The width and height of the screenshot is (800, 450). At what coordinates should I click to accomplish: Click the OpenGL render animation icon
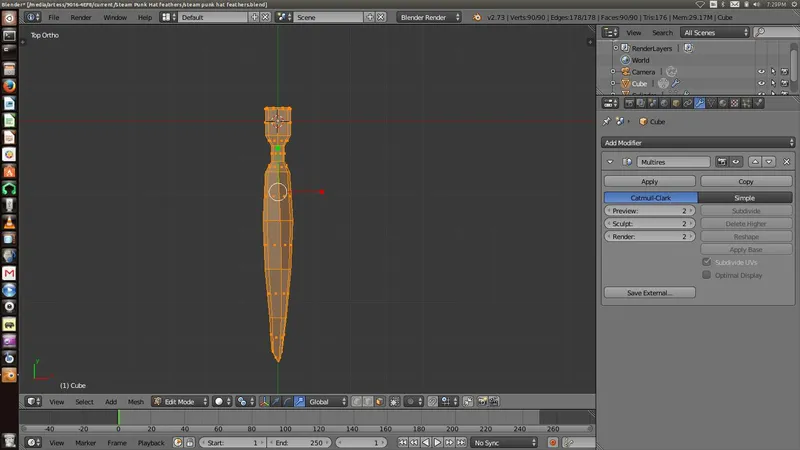[x=494, y=402]
